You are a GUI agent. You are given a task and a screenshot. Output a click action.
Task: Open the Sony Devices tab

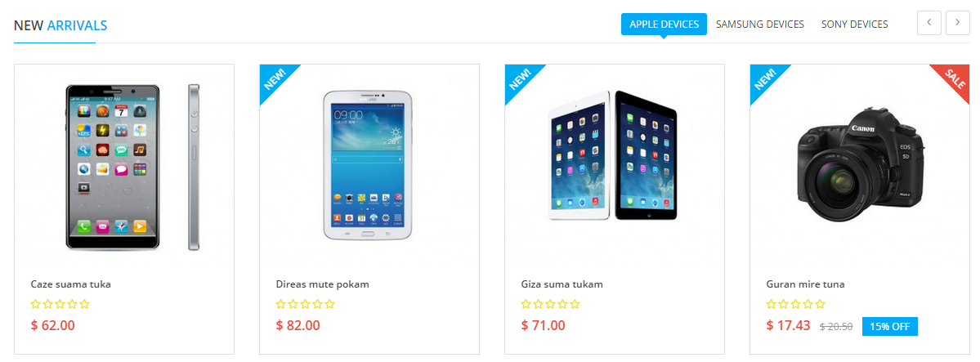pyautogui.click(x=854, y=25)
